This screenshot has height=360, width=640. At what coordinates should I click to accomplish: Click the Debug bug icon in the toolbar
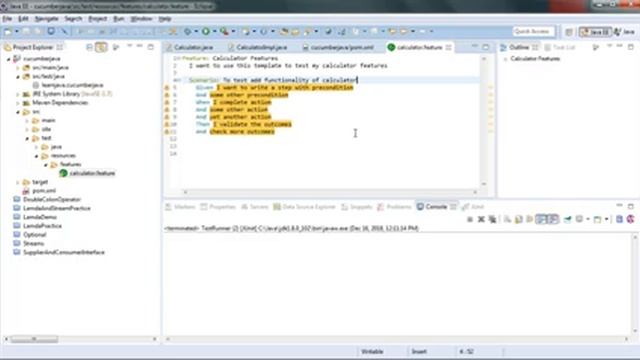pyautogui.click(x=187, y=31)
